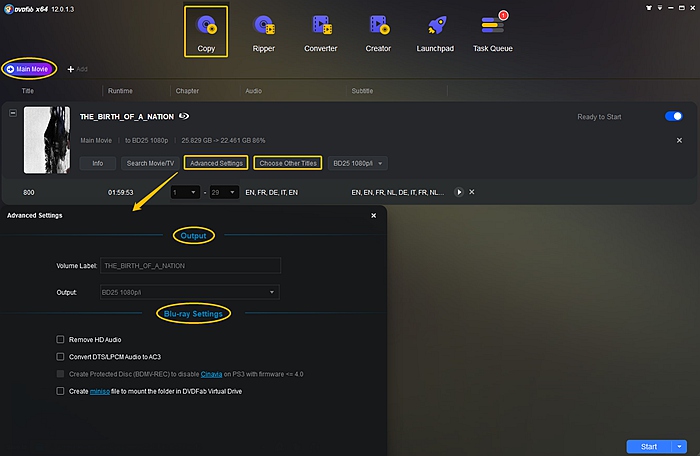Open the Ripper module
This screenshot has height=456, width=700.
[x=263, y=33]
